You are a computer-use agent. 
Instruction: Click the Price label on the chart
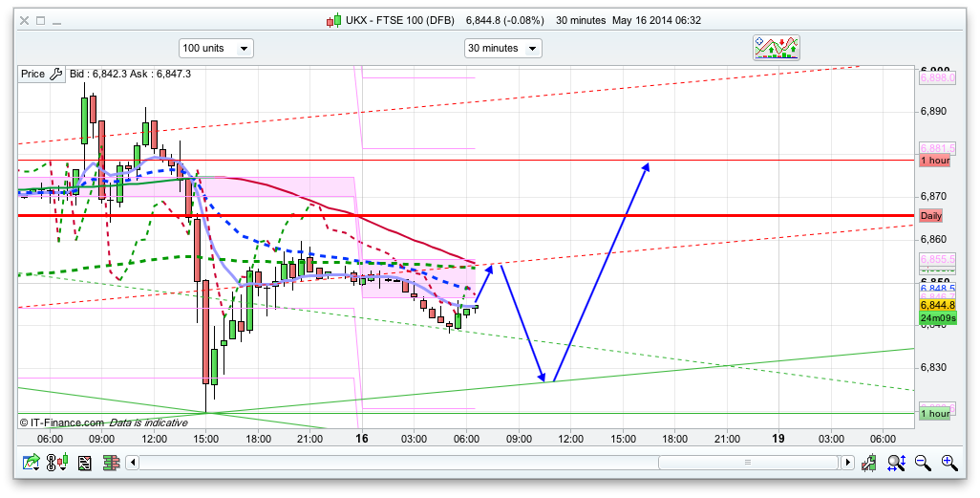coord(32,74)
